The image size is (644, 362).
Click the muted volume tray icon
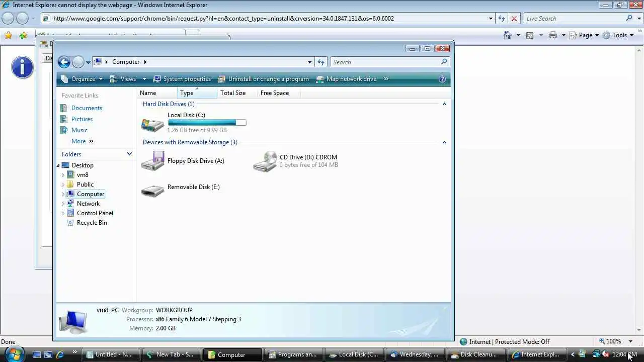tap(605, 354)
